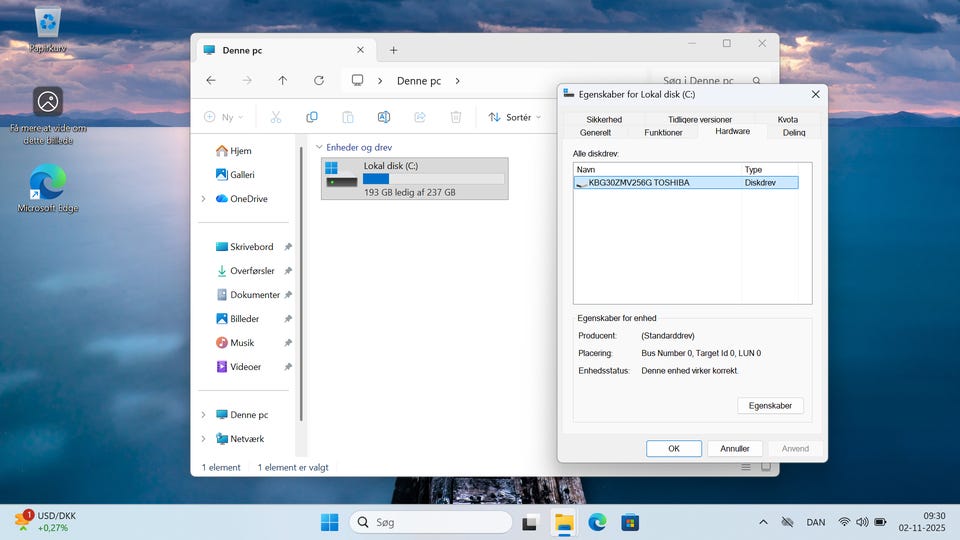
Task: Open the Sortér dropdown menu
Action: (x=514, y=117)
